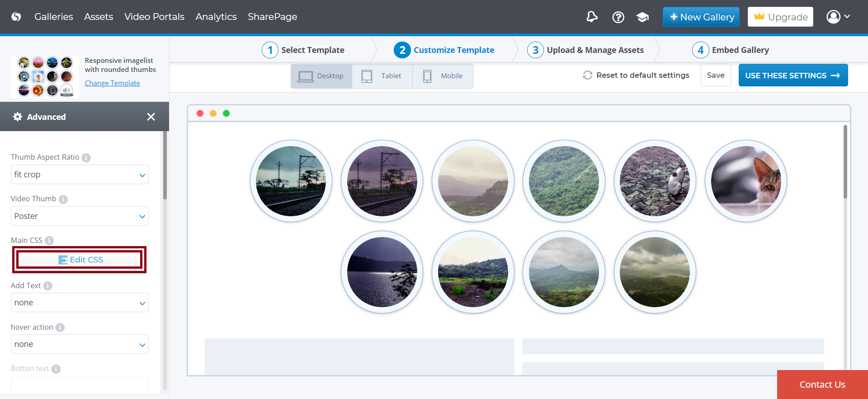Click the graduation cap tutorials icon
The width and height of the screenshot is (868, 399).
click(642, 17)
